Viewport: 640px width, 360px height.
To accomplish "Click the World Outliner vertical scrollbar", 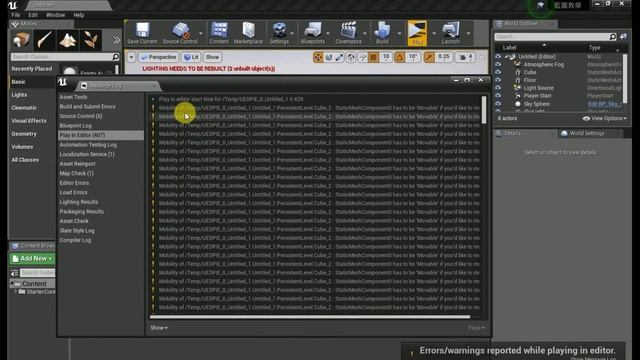I will (x=624, y=78).
